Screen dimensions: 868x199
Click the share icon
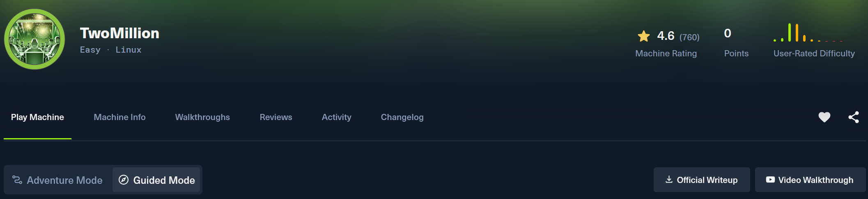coord(854,117)
